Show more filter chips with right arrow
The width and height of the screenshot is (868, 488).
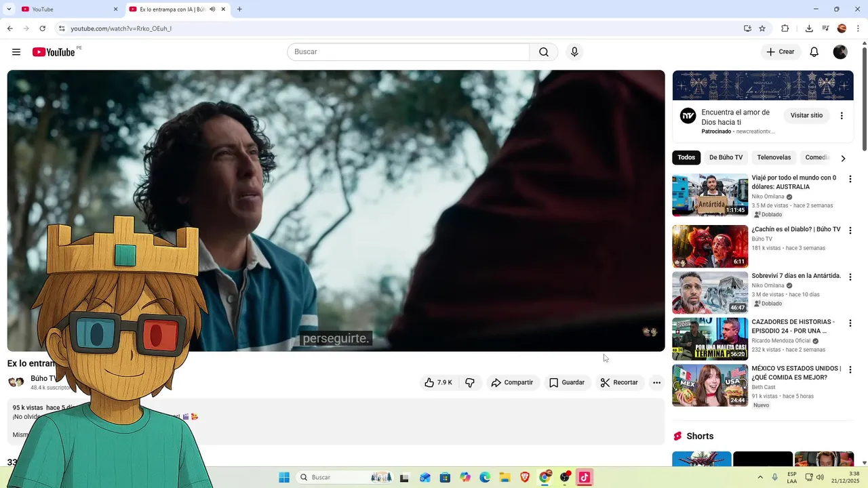843,158
